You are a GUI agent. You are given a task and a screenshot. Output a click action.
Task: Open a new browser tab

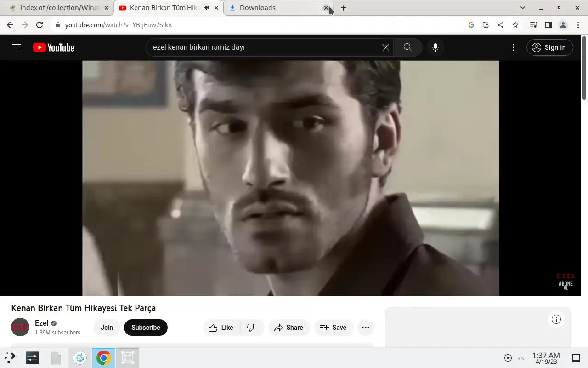click(344, 8)
